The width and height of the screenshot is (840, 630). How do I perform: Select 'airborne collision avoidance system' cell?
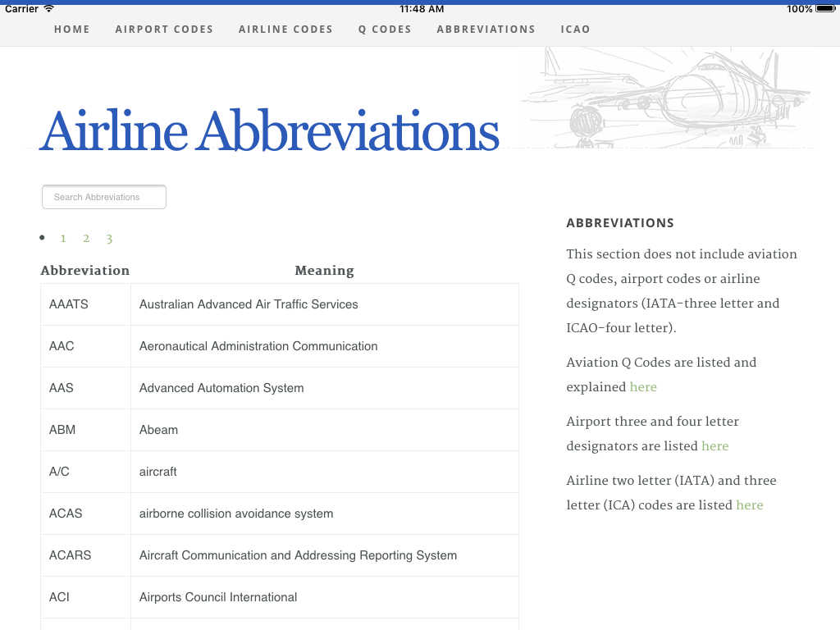(325, 514)
